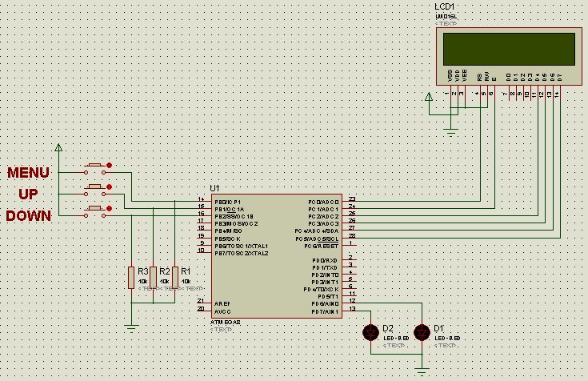Click the D1 reference label
Image resolution: width=588 pixels, height=381 pixels.
click(x=438, y=328)
